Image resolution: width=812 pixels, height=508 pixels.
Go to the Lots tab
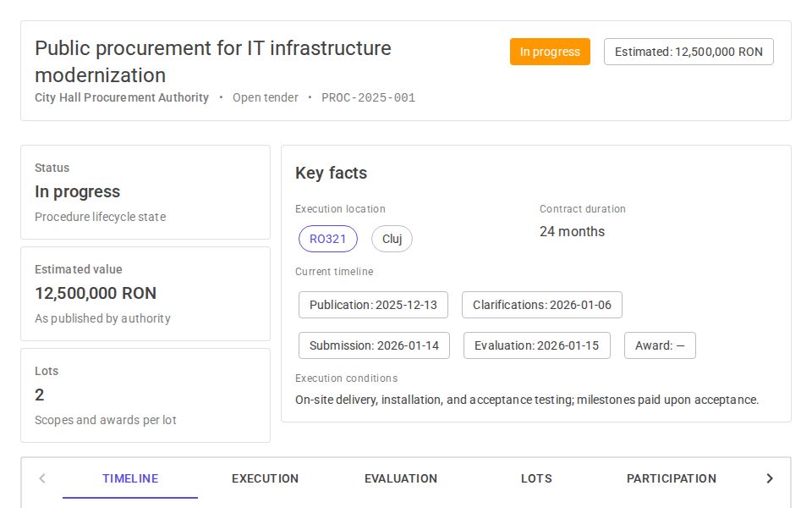[x=536, y=478]
